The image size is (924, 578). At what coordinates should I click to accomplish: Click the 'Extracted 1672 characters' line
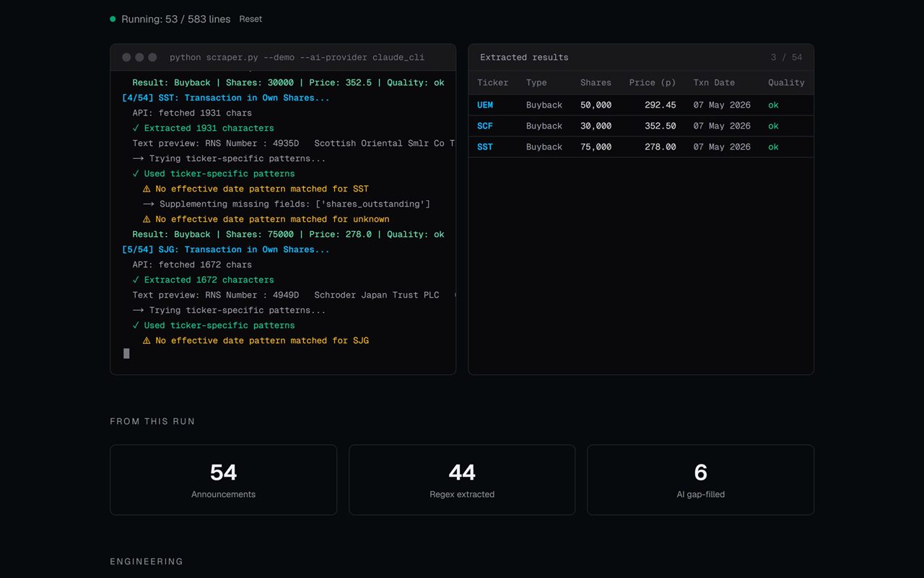tap(203, 280)
